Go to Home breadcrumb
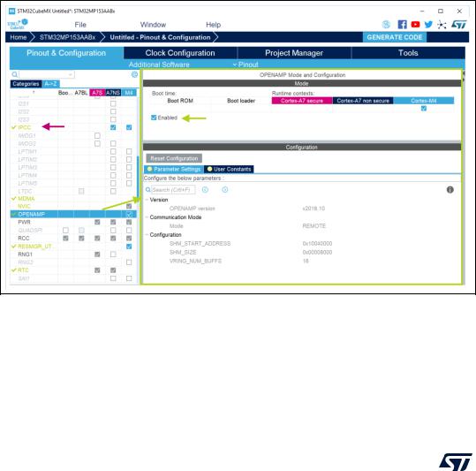The width and height of the screenshot is (476, 471). pos(19,37)
